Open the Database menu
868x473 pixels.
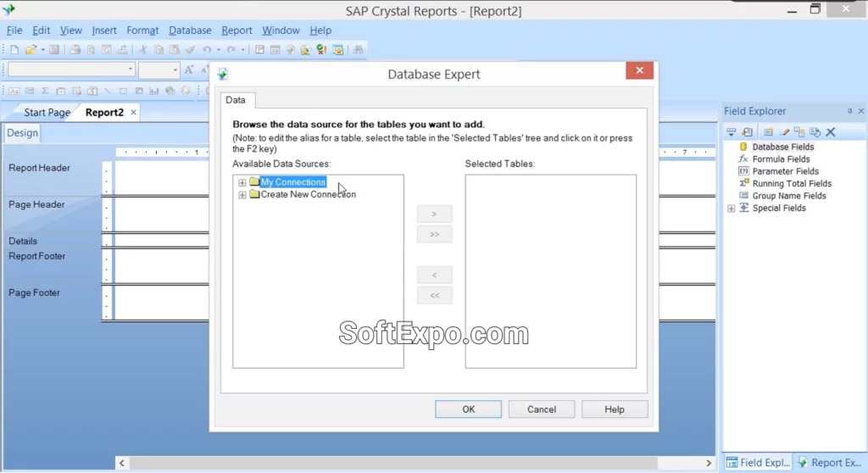(x=190, y=31)
